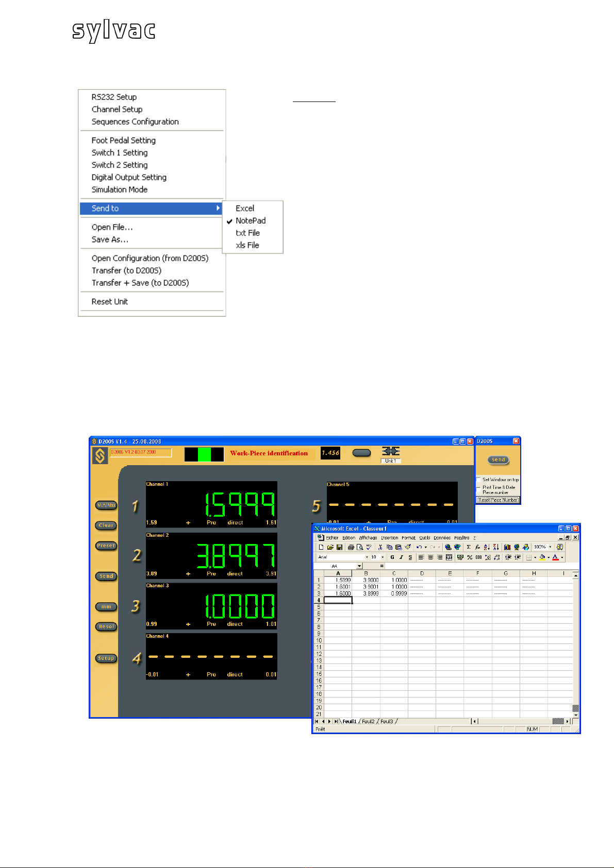Click the Merge and Center icon
The width and height of the screenshot is (614, 868).
tap(449, 557)
